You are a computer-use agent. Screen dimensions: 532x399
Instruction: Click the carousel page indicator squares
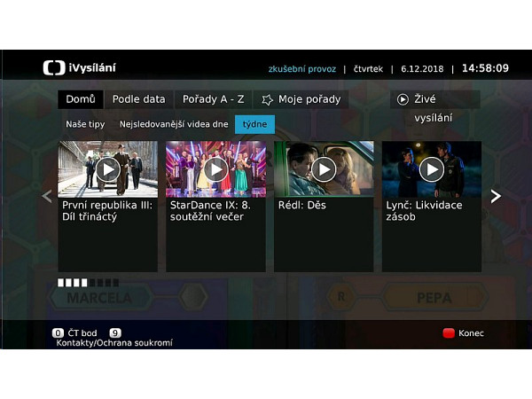pyautogui.click(x=88, y=283)
